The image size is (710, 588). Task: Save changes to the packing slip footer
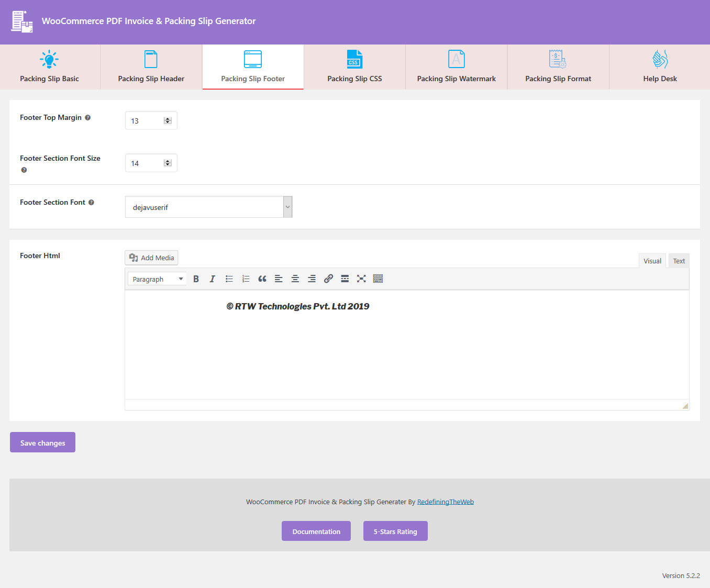pyautogui.click(x=42, y=442)
